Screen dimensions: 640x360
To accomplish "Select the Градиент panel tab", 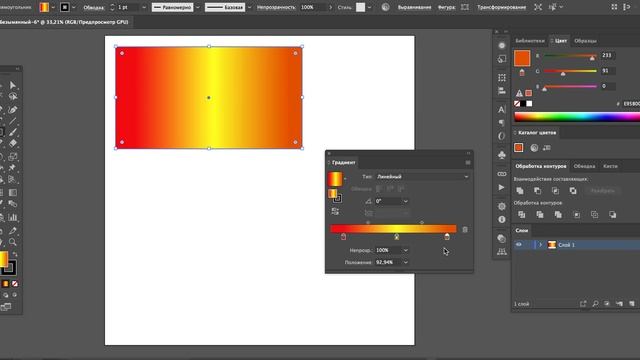I will tap(343, 162).
